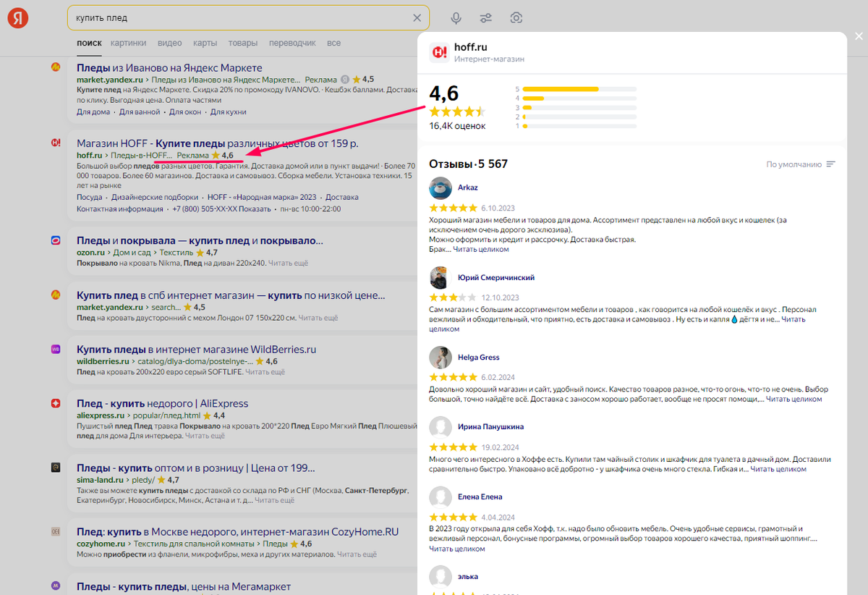
Task: Select the поиск tab
Action: (89, 43)
